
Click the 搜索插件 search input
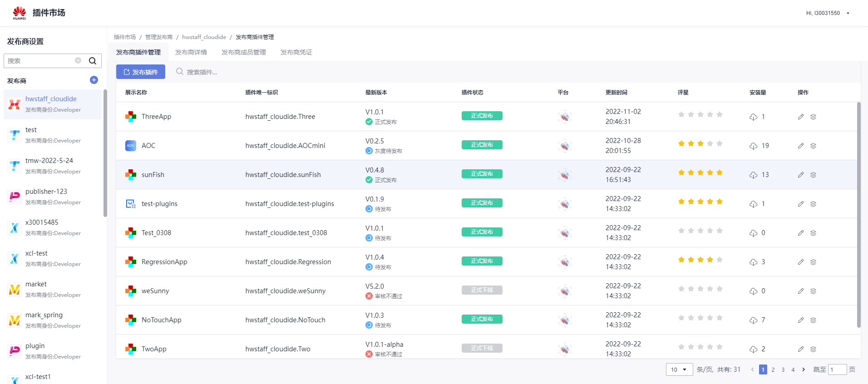click(x=202, y=72)
